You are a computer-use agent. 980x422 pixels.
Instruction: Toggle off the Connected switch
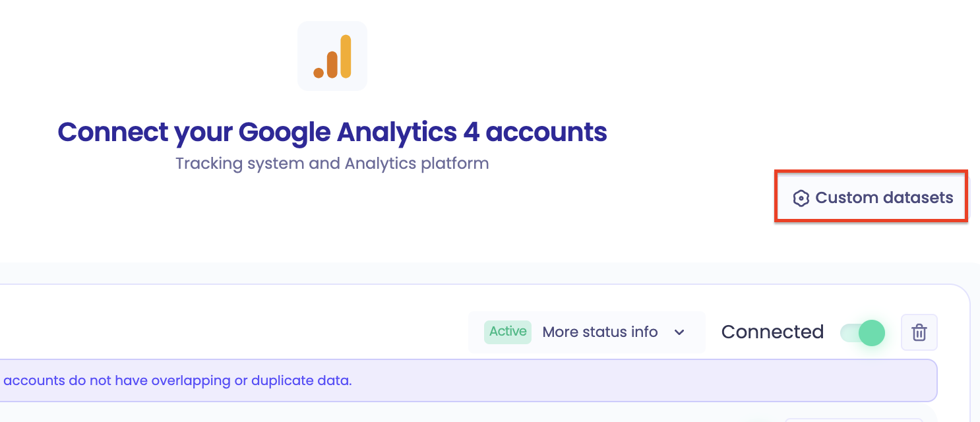click(x=862, y=332)
